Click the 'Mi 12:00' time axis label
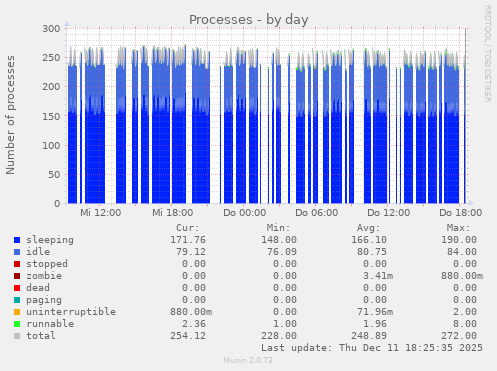 pos(101,213)
